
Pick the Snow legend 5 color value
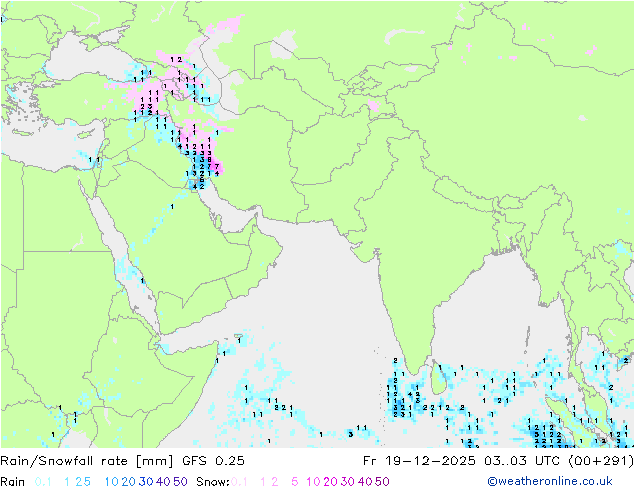(295, 482)
